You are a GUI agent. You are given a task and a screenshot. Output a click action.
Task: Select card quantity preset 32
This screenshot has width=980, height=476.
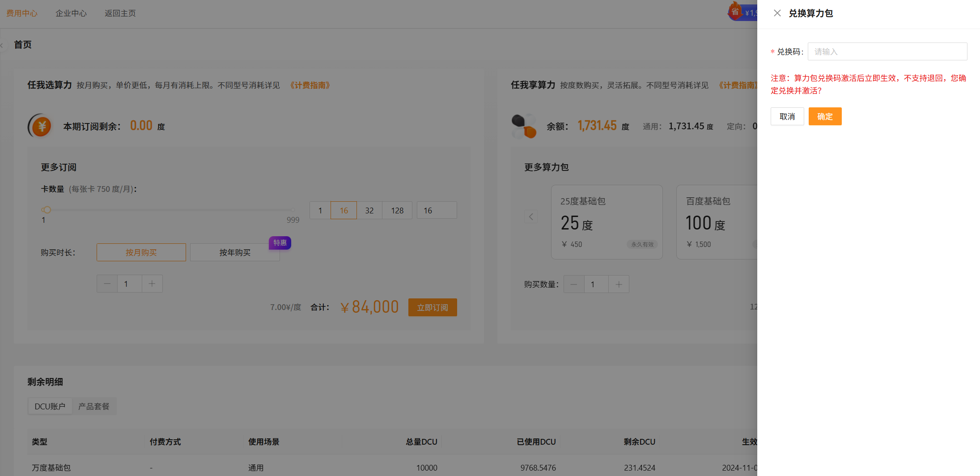(369, 210)
